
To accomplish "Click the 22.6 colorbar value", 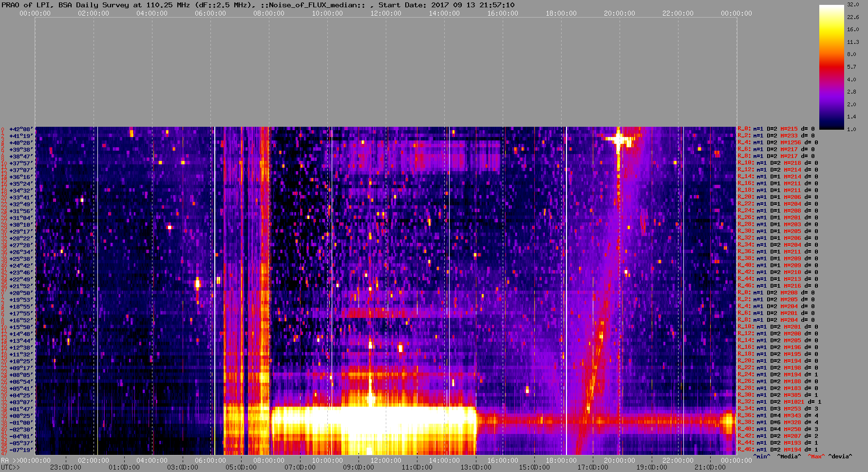I will tap(853, 17).
